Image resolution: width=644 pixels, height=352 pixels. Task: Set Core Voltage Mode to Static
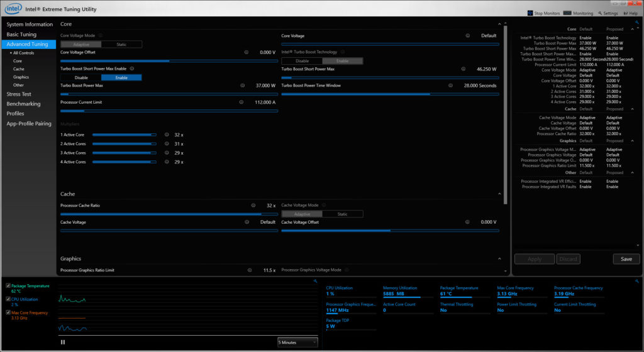tap(121, 44)
